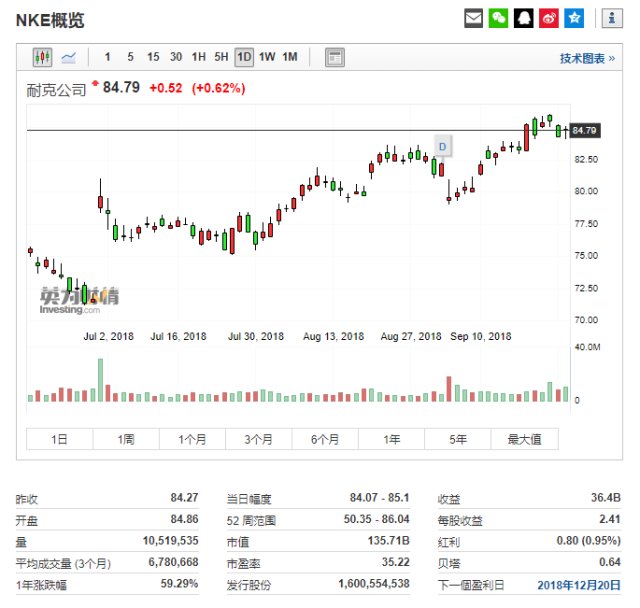Image resolution: width=640 pixels, height=608 pixels.
Task: Click the 市值 value 135.71B
Action: point(389,541)
